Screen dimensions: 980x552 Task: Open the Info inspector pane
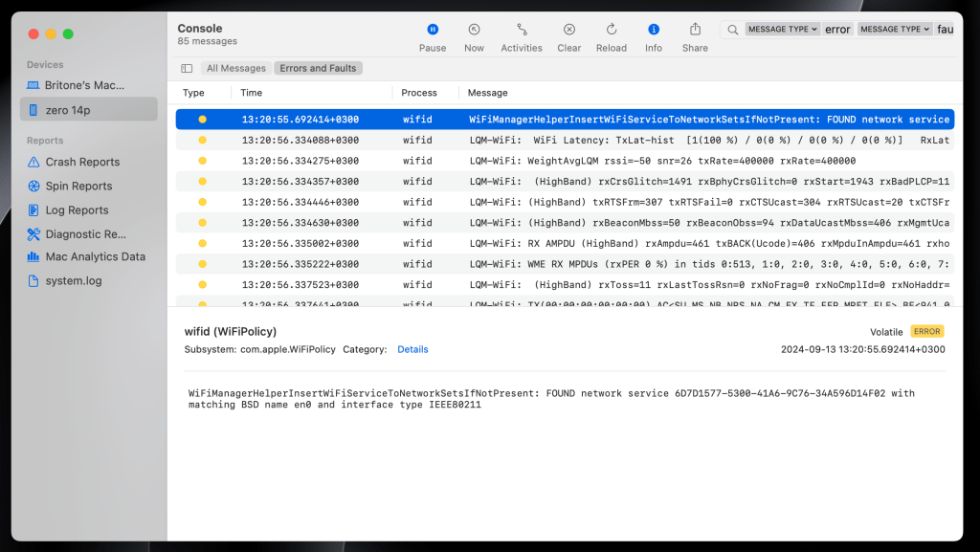(654, 30)
